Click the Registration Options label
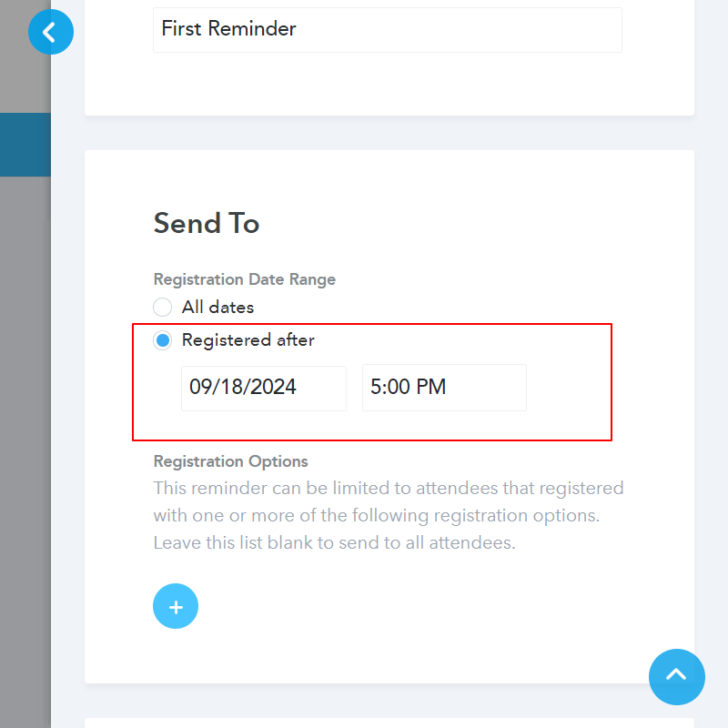 point(230,461)
